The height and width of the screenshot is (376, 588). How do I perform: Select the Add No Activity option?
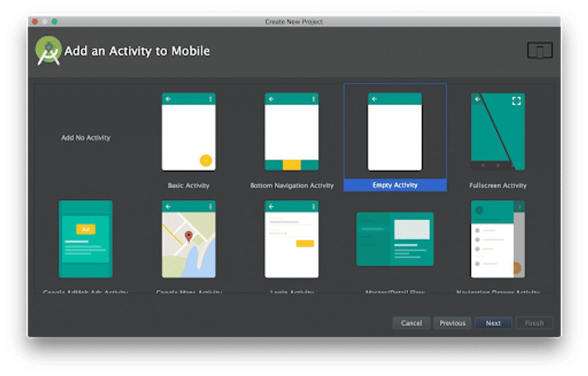pos(85,137)
